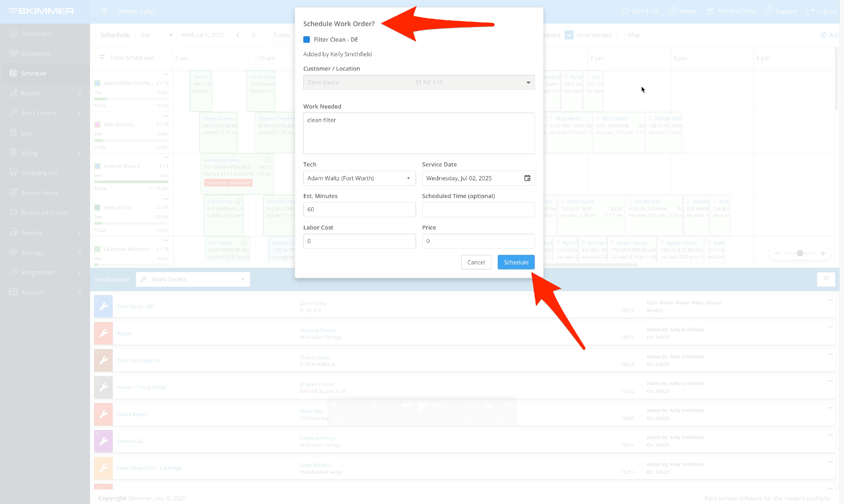Toggle Andy Wilcox tech color checkbox
Screen dimensions: 844x504
(97, 208)
